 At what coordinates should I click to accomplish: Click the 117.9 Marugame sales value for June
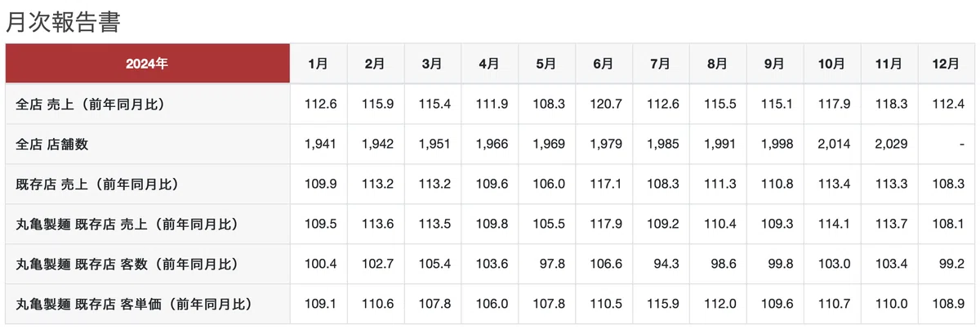[606, 225]
